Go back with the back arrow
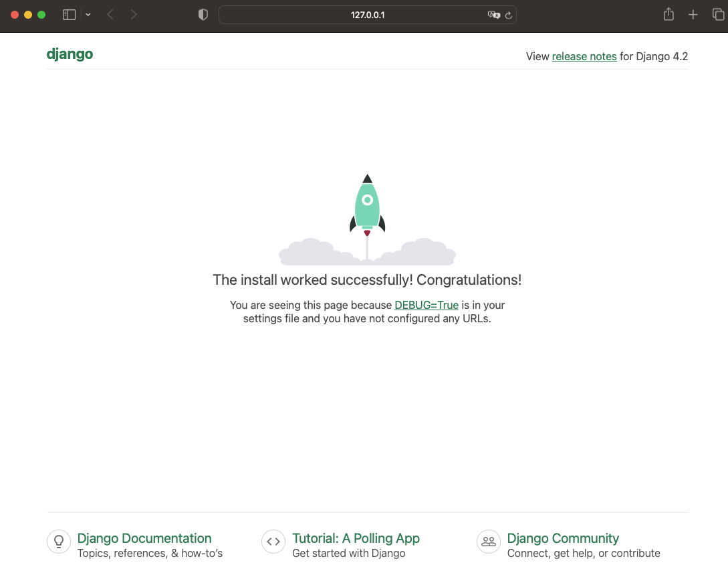 point(110,15)
